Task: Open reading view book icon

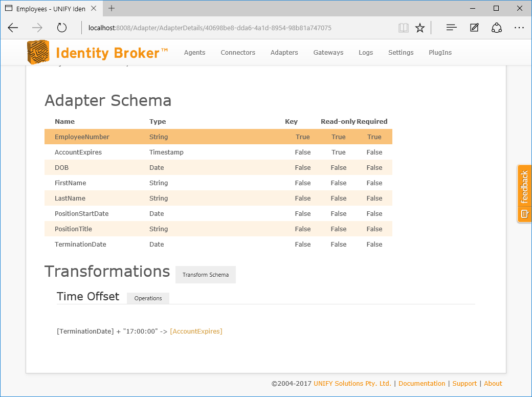Action: tap(404, 28)
